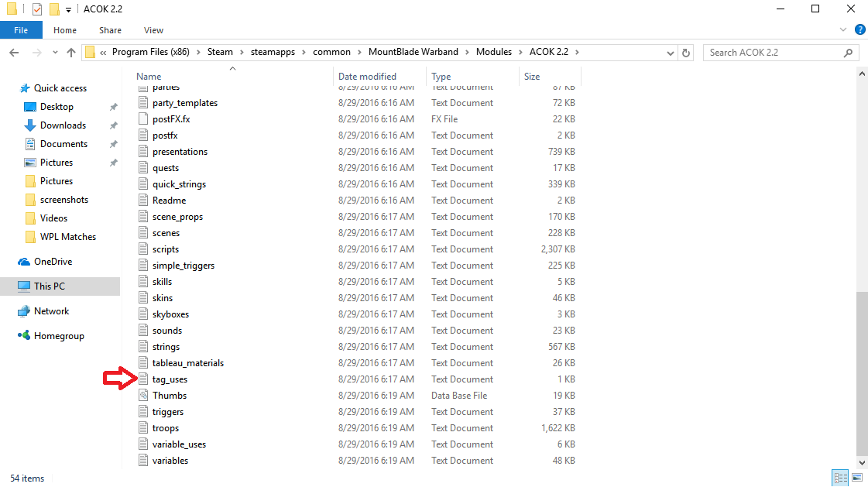This screenshot has width=868, height=487.
Task: Refresh the ACOK 2.2 folder
Action: coord(686,53)
